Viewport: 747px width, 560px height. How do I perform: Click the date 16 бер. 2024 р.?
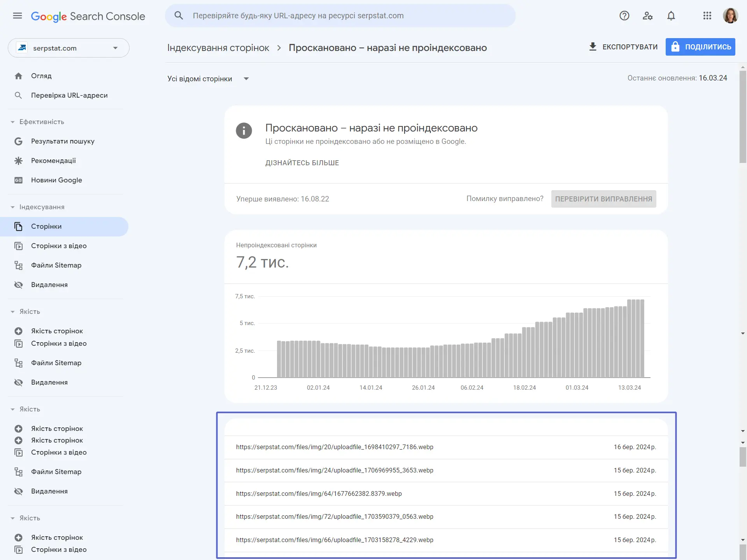point(635,447)
